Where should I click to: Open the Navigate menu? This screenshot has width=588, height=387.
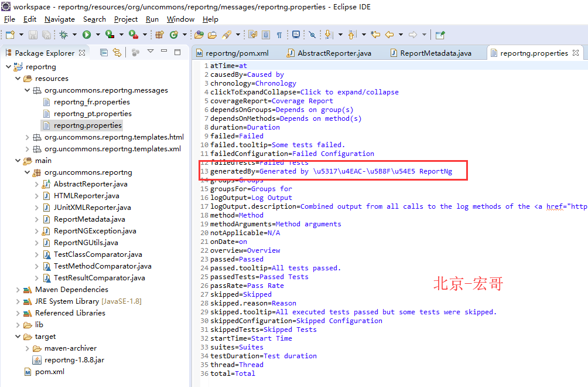point(60,19)
